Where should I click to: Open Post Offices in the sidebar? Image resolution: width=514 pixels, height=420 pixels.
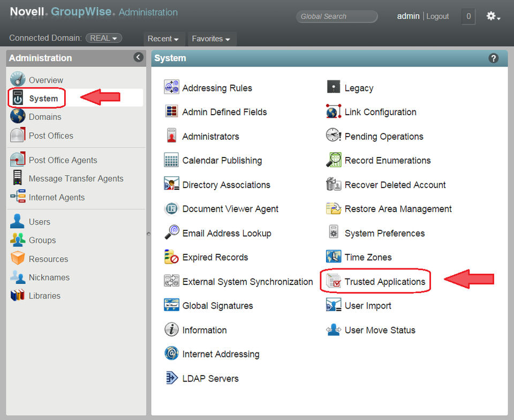point(51,136)
